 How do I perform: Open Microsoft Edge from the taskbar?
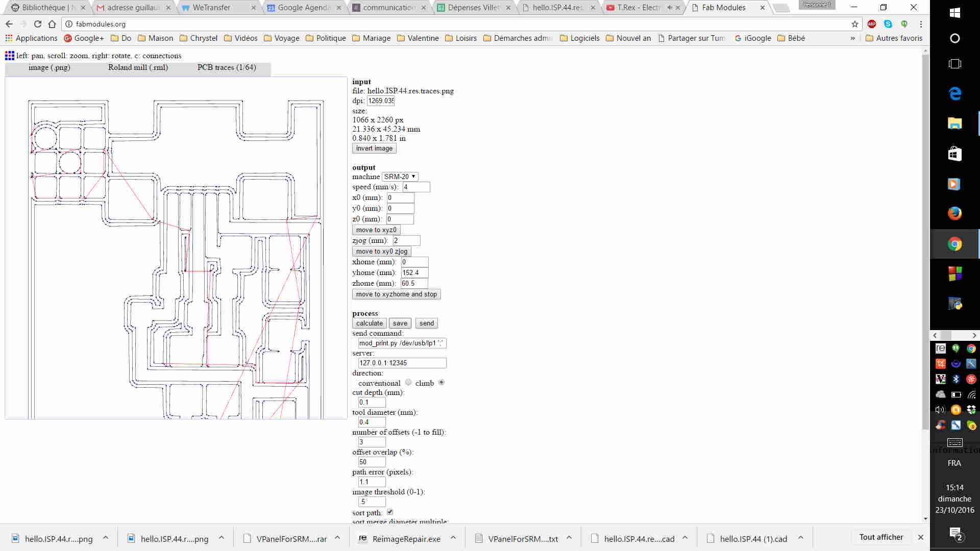click(x=954, y=93)
